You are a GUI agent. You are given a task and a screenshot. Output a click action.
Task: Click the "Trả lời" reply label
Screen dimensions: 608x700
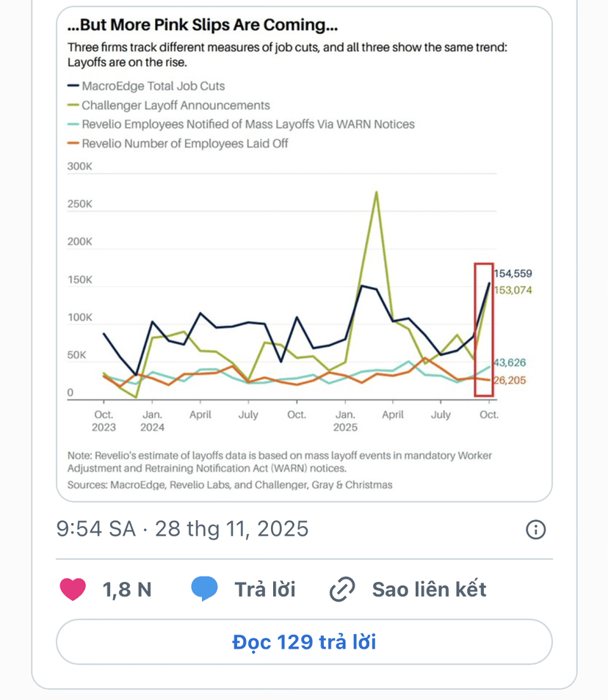265,589
